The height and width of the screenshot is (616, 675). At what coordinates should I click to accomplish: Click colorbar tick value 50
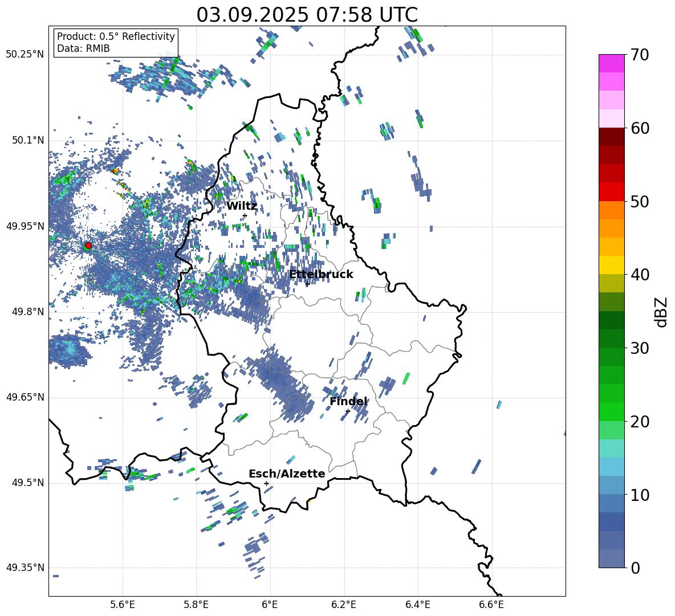(640, 201)
